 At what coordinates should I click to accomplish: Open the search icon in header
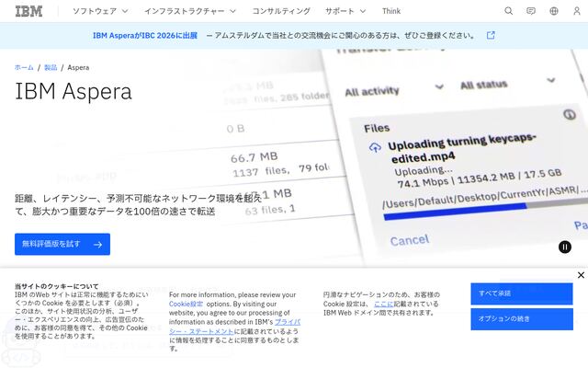click(x=508, y=11)
